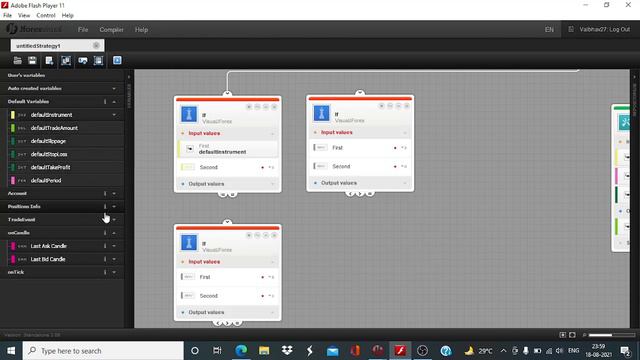Click blue If icon on bottom block
The image size is (640, 360).
pyautogui.click(x=189, y=243)
